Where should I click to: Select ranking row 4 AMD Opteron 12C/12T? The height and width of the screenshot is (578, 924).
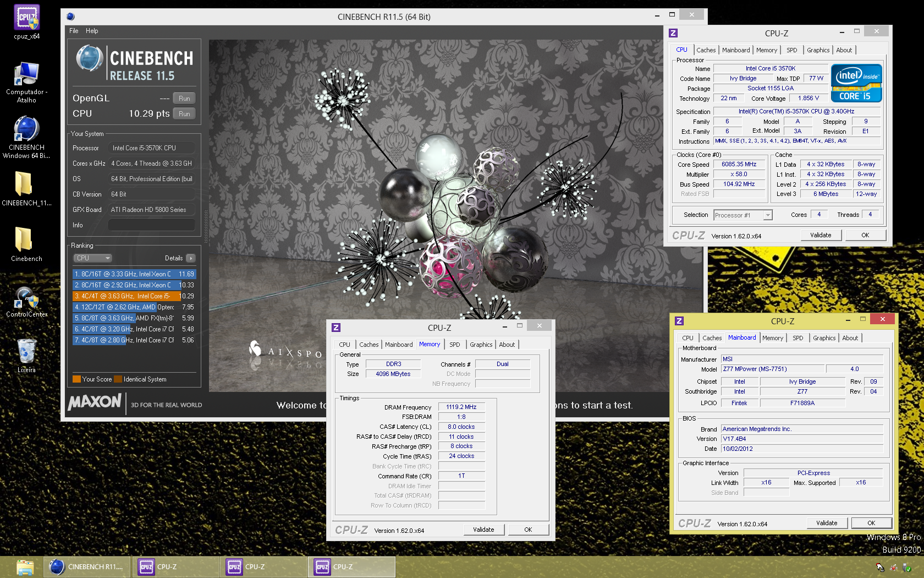[134, 307]
